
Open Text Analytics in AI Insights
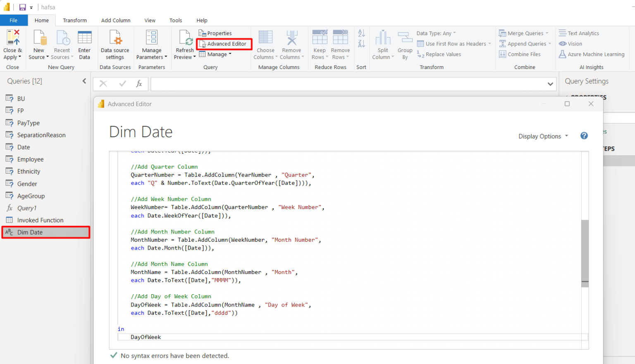point(579,33)
